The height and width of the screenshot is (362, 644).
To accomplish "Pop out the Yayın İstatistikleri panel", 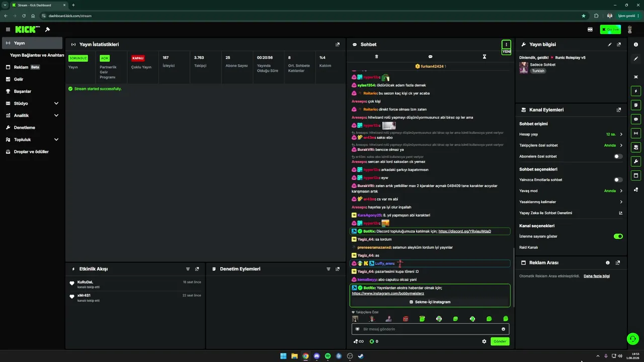I will (x=338, y=44).
